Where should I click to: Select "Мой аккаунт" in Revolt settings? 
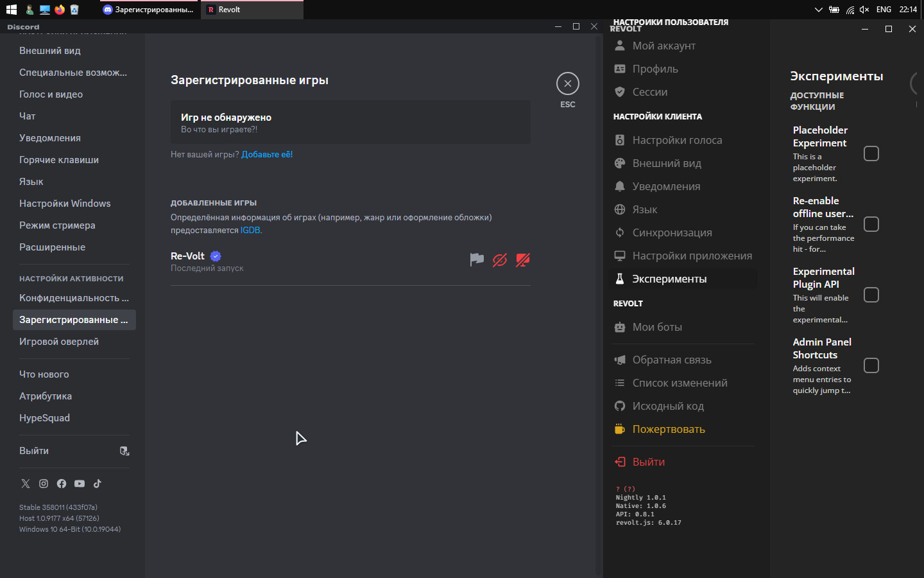[x=684, y=46]
